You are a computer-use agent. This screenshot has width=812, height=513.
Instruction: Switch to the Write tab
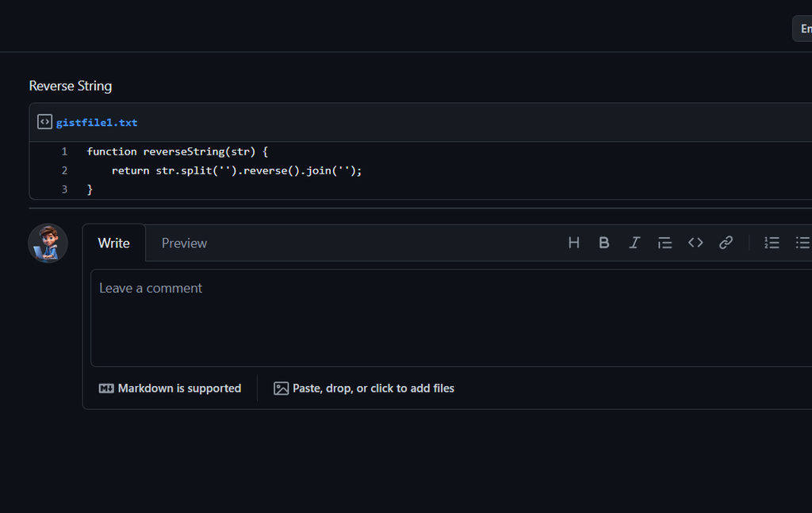tap(114, 243)
